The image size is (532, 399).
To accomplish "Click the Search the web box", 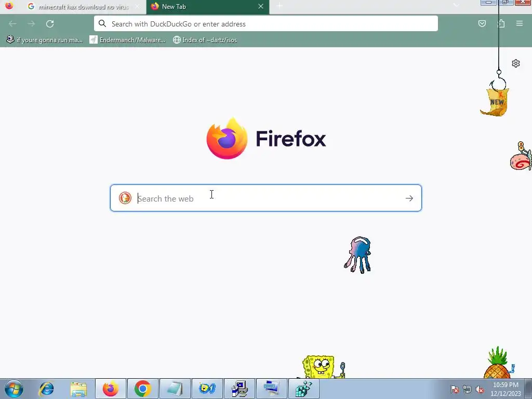I will pos(265,198).
